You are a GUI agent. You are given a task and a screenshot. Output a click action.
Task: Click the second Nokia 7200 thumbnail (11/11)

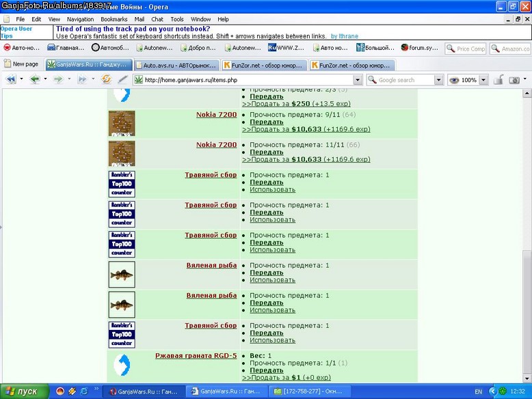[x=122, y=154]
